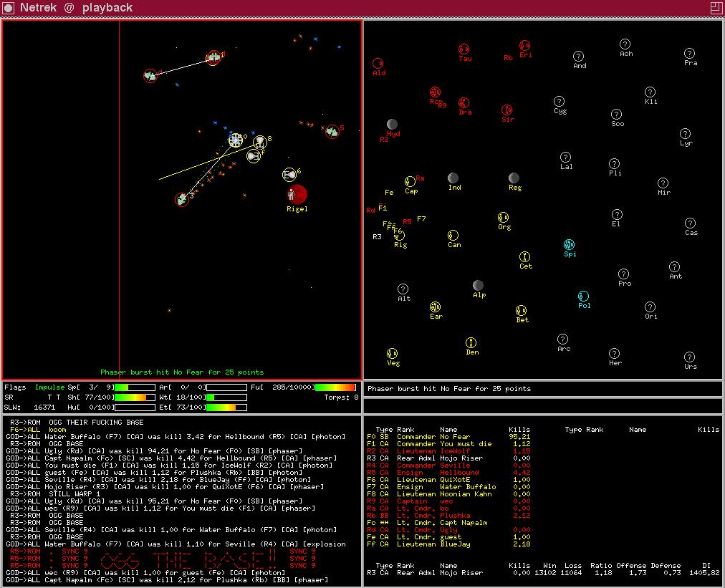Screen dimensions: 725x588
Task: Select player row R3 Mojo Riser in list
Action: click(x=448, y=458)
